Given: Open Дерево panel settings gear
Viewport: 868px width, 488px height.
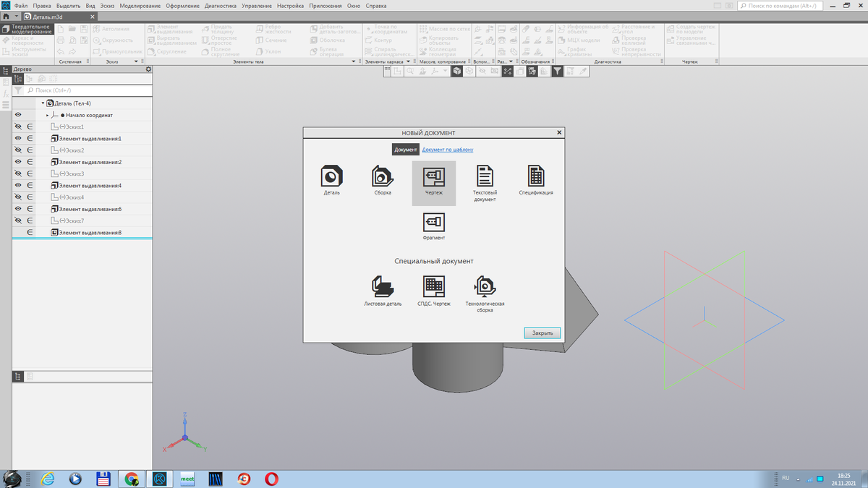Looking at the screenshot, I should tap(148, 69).
